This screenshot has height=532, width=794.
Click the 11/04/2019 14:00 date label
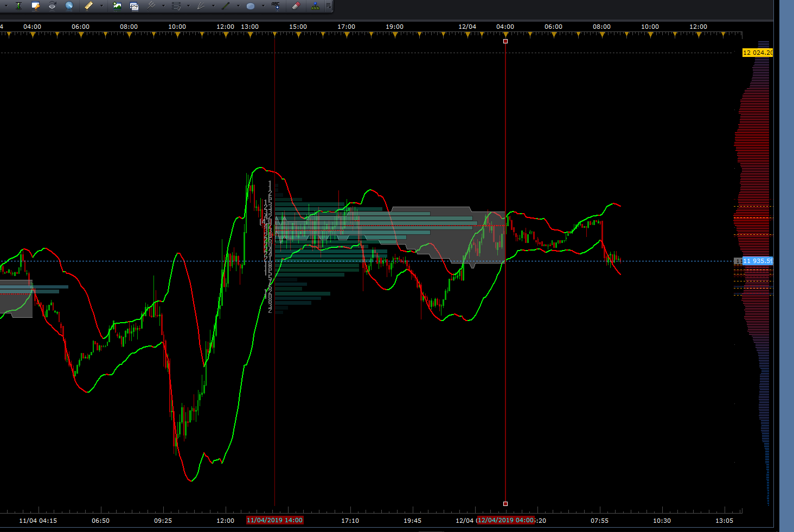coord(274,520)
